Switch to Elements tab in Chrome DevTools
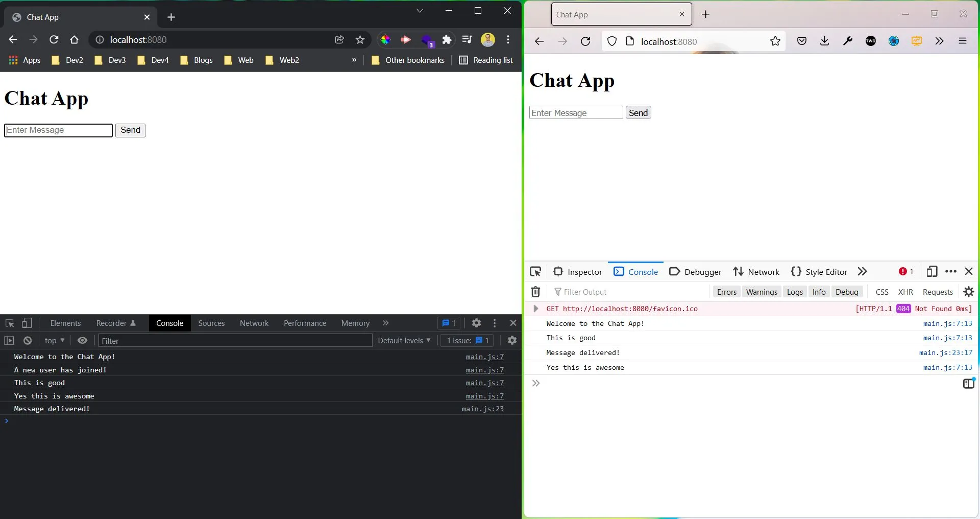 [65, 323]
